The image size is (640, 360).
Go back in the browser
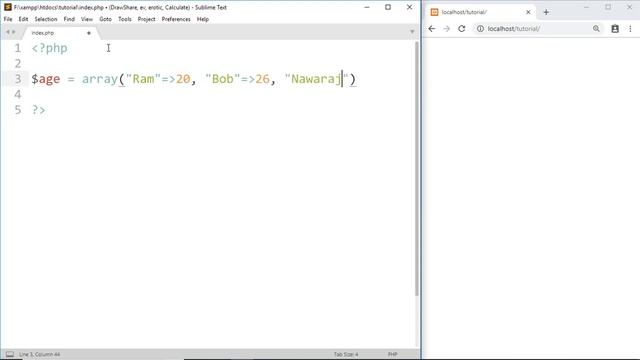[x=432, y=29]
